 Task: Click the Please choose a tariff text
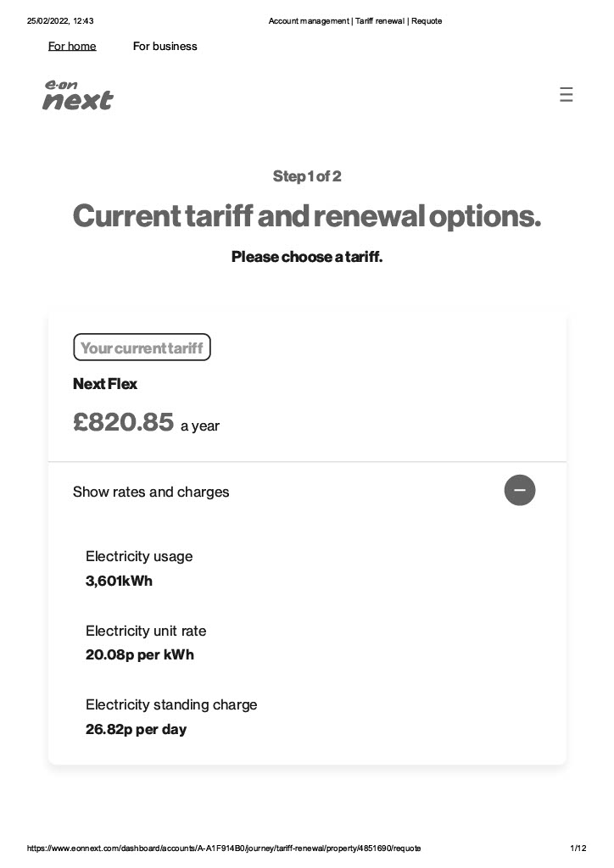click(x=307, y=257)
